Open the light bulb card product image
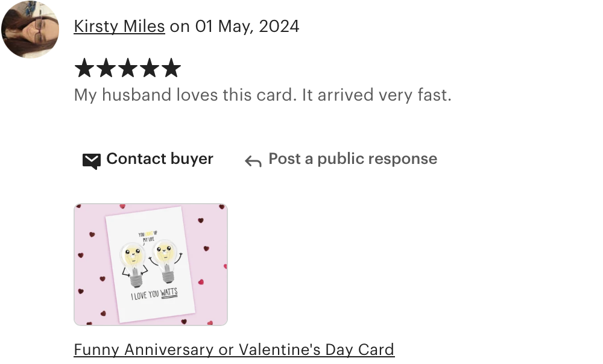 151,265
